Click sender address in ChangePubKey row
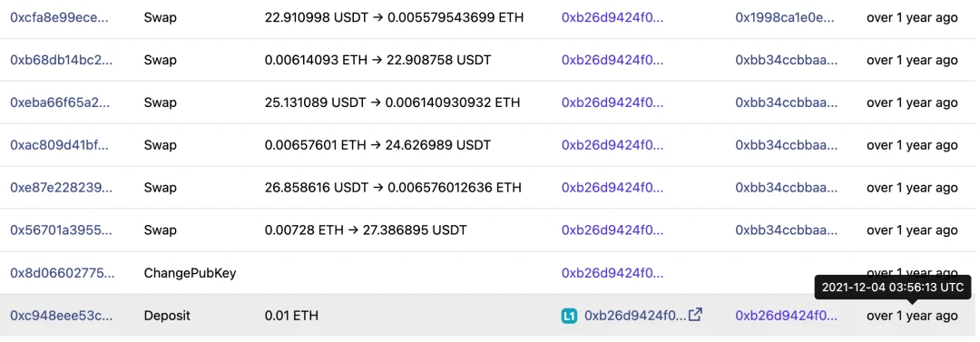This screenshot has width=980, height=342. pos(612,273)
